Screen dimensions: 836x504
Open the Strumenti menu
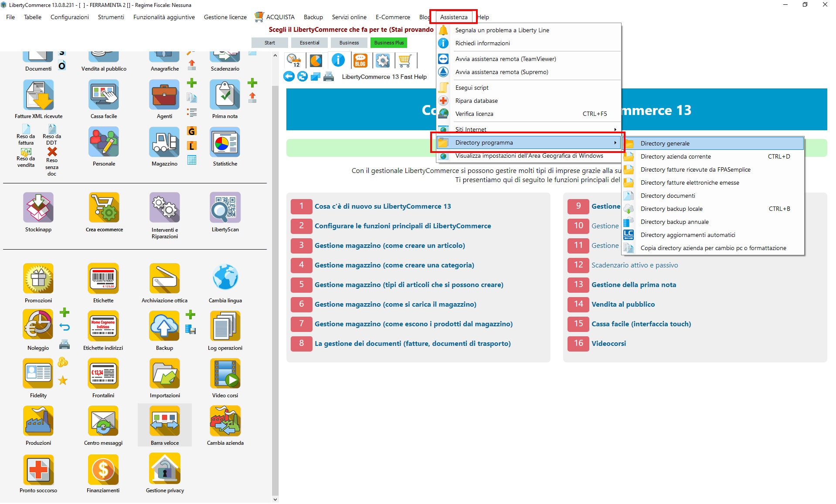[111, 17]
